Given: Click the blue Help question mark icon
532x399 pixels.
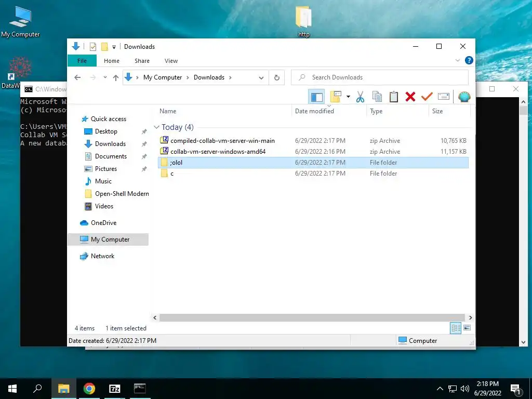Looking at the screenshot, I should pos(469,60).
